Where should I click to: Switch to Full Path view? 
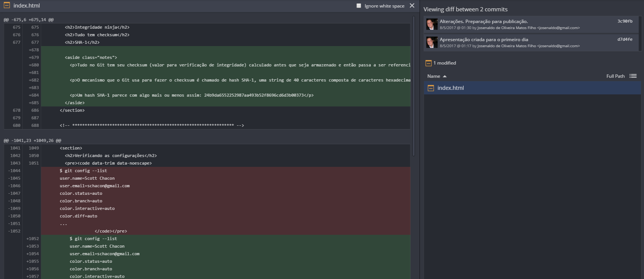pos(615,76)
